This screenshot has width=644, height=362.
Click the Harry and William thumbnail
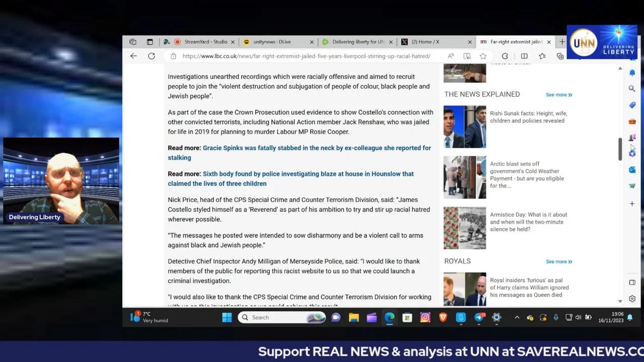pos(464,289)
